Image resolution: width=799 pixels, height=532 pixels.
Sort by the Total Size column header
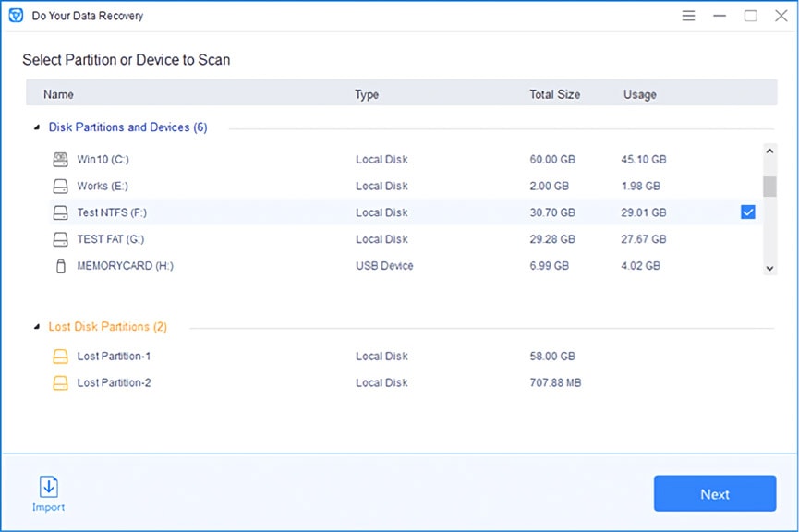point(554,94)
